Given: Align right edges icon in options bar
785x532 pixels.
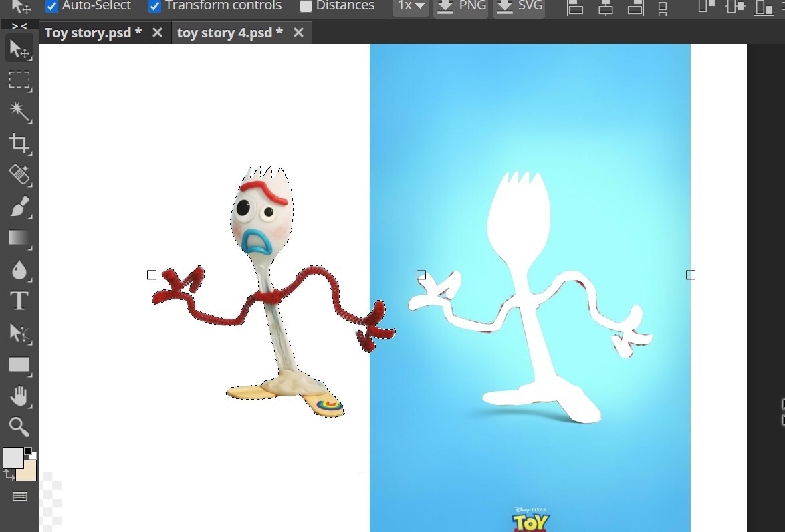Looking at the screenshot, I should pos(635,7).
